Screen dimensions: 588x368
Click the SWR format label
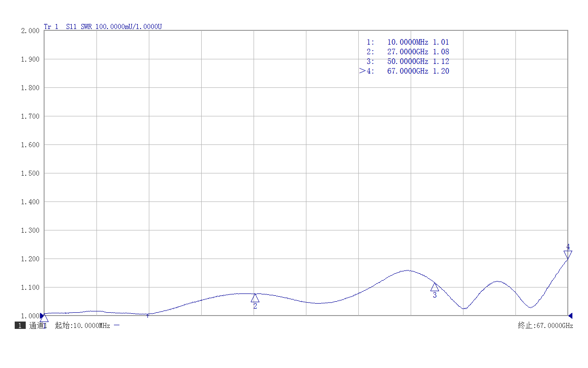[x=86, y=27]
